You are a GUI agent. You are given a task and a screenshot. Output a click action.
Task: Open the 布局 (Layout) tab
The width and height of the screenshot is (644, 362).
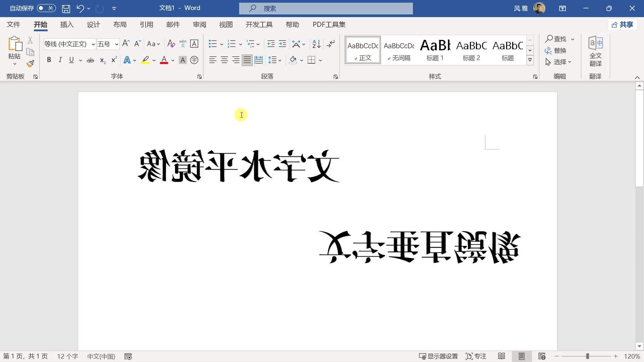pyautogui.click(x=120, y=24)
